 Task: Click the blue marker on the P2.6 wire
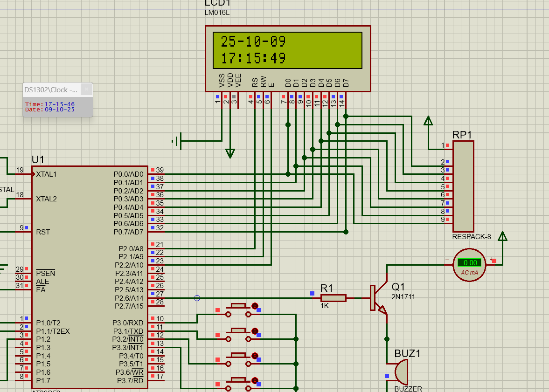[197, 298]
